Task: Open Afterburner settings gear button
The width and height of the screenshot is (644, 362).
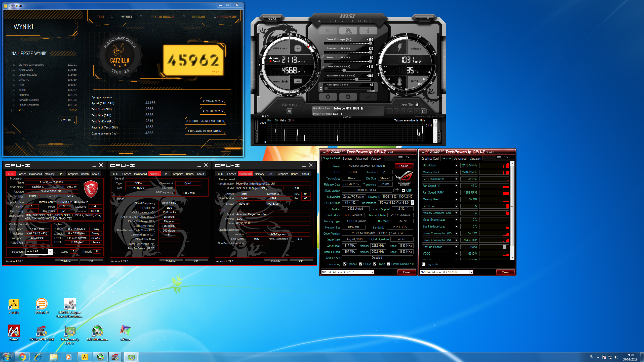Action: tap(328, 97)
